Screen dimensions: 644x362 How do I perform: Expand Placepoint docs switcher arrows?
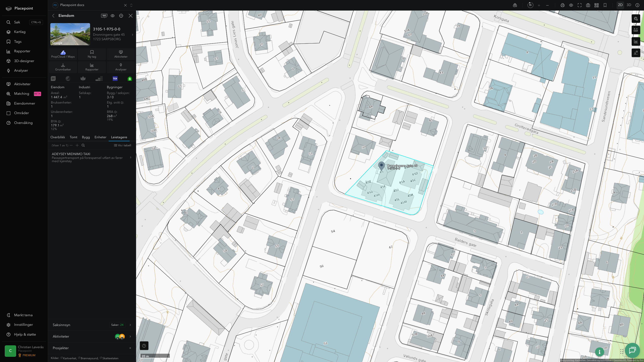coord(131,5)
